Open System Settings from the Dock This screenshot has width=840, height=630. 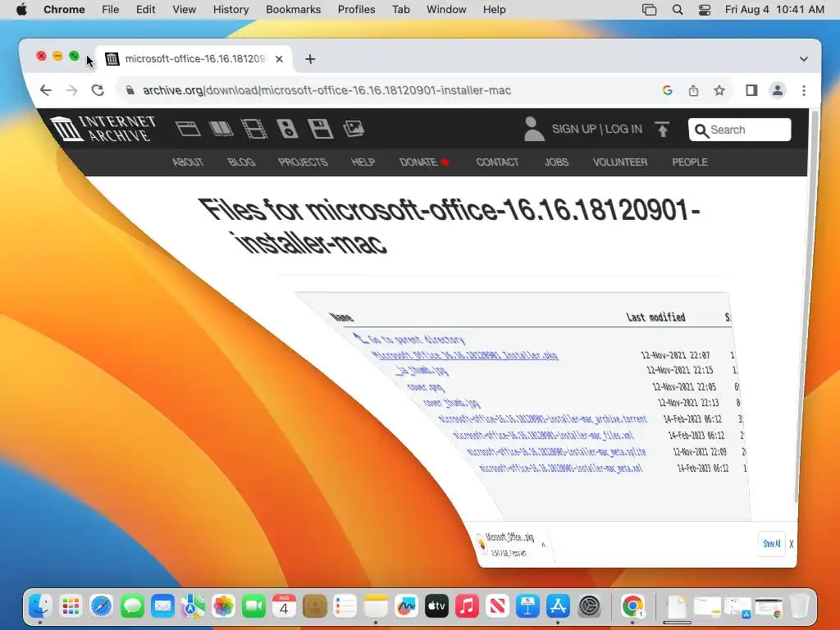click(x=589, y=606)
